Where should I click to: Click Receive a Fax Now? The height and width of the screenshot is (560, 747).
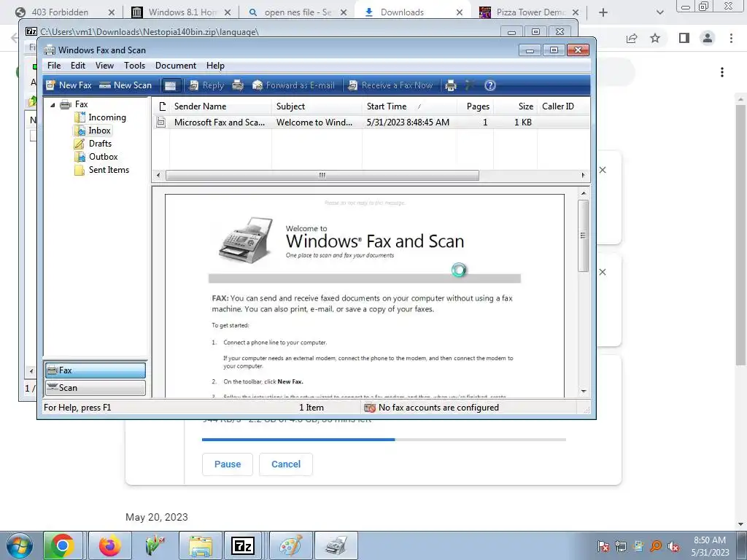tap(390, 85)
